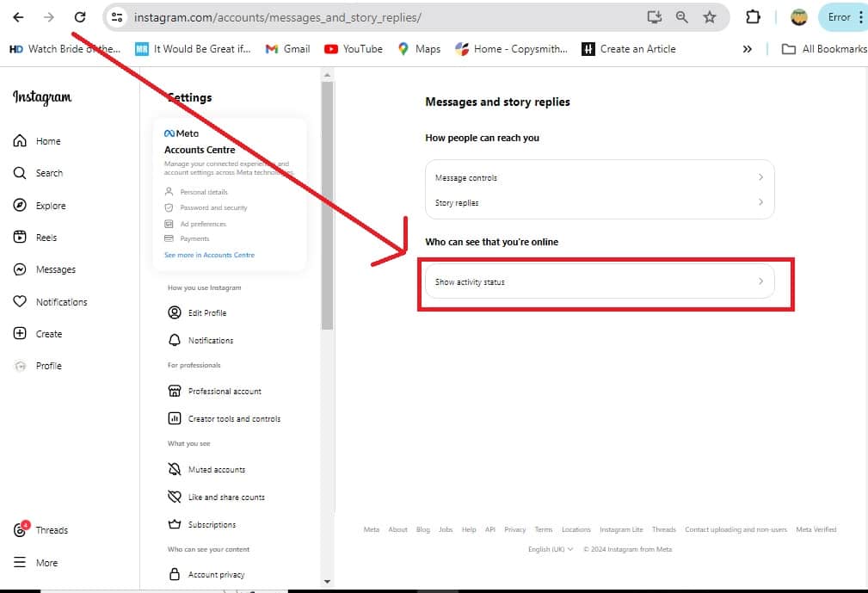
Task: Click the settings list scrollbar up arrow
Action: (x=327, y=75)
